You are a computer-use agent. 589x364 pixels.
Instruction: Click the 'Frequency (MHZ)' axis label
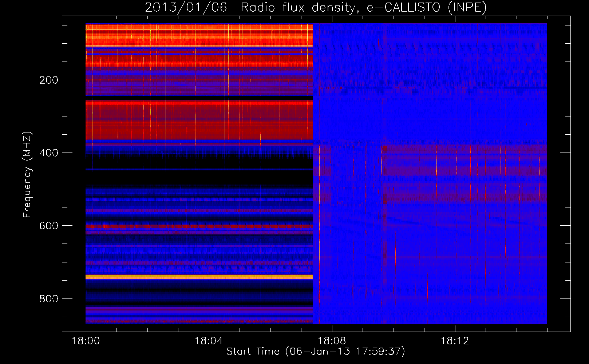coord(27,175)
